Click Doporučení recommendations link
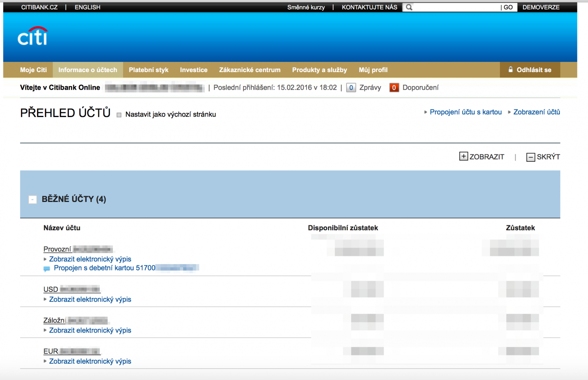Image resolution: width=588 pixels, height=380 pixels. coord(420,88)
